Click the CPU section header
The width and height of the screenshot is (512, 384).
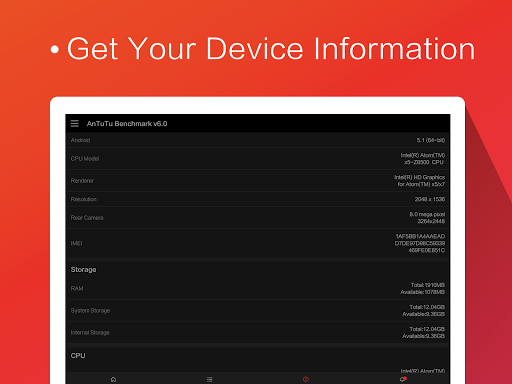tap(78, 356)
